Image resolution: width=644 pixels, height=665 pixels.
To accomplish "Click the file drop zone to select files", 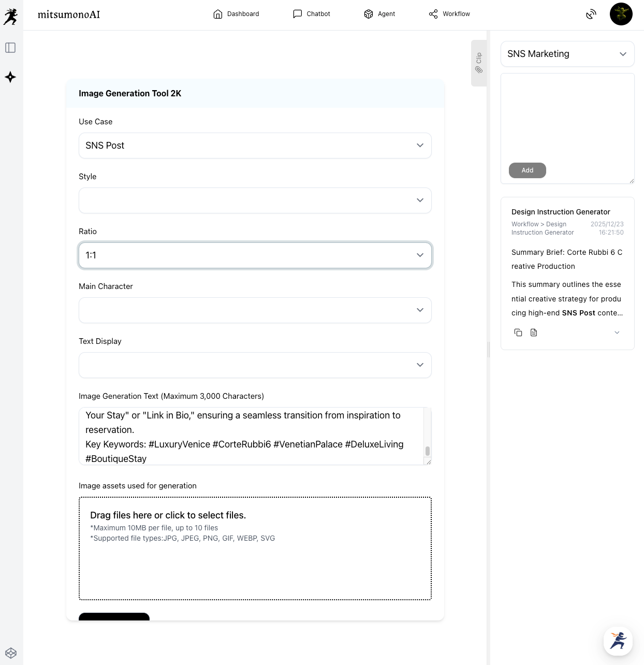I will click(255, 548).
